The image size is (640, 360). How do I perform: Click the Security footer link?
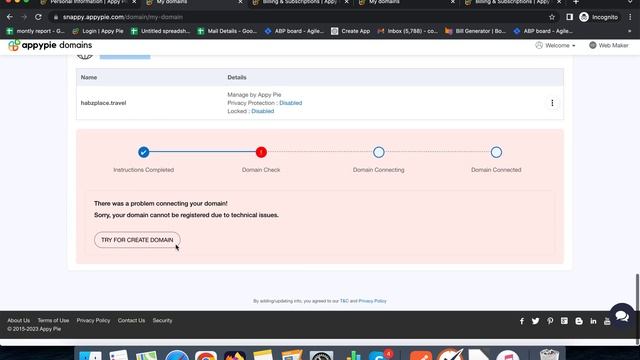click(162, 320)
